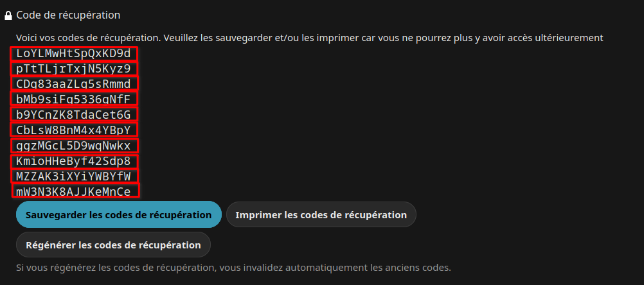
Task: Hit "Régénérer les codes de récupération" button
Action: pos(113,245)
